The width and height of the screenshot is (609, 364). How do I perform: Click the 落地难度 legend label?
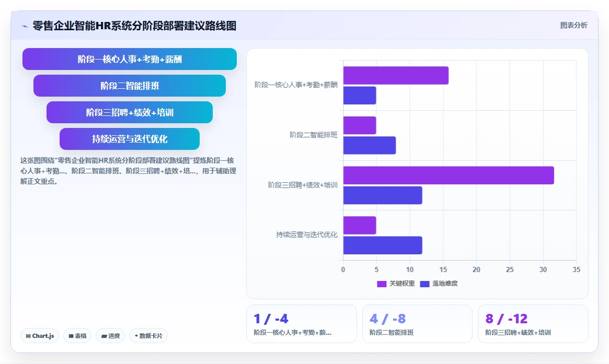445,284
